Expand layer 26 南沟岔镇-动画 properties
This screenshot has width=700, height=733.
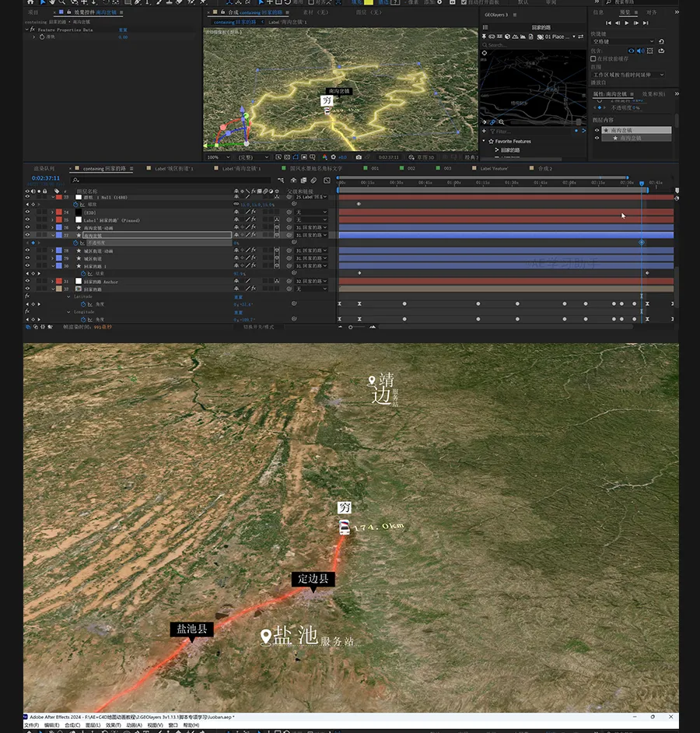[x=52, y=228]
